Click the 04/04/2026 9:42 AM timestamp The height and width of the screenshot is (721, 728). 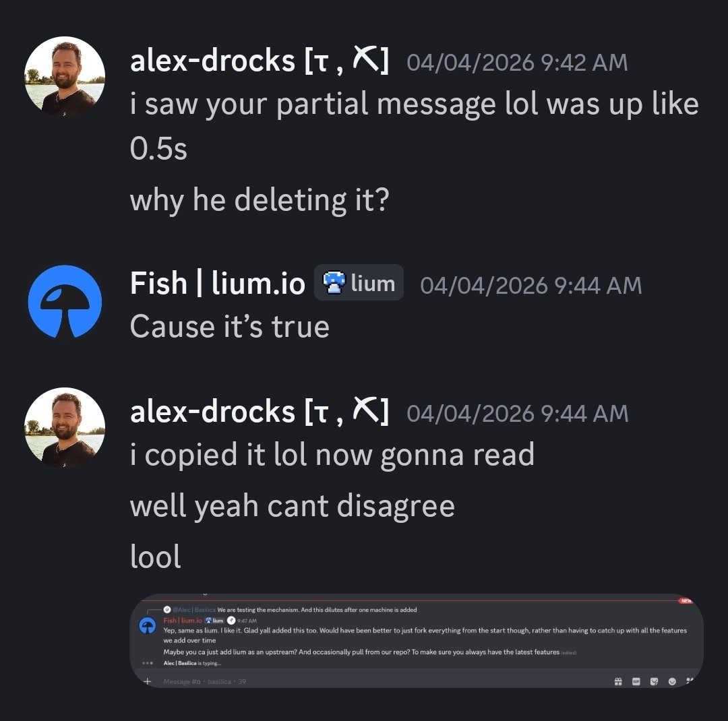[x=517, y=63]
